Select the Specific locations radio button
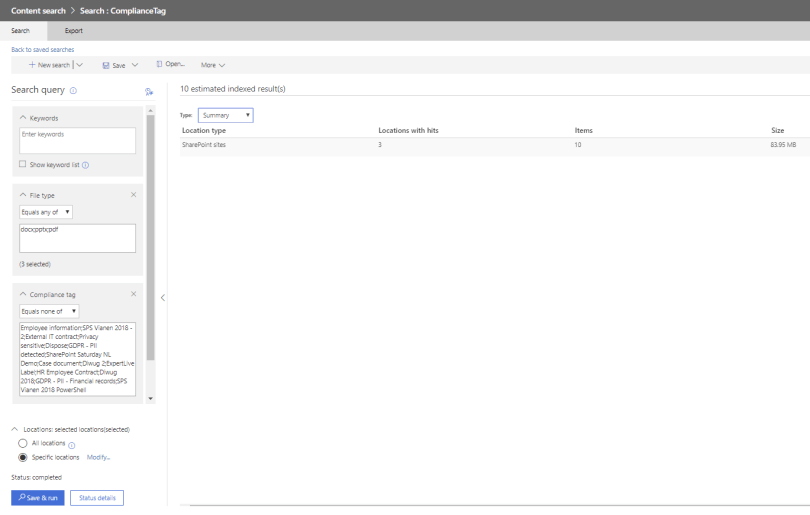Image resolution: width=810 pixels, height=515 pixels. coord(23,457)
